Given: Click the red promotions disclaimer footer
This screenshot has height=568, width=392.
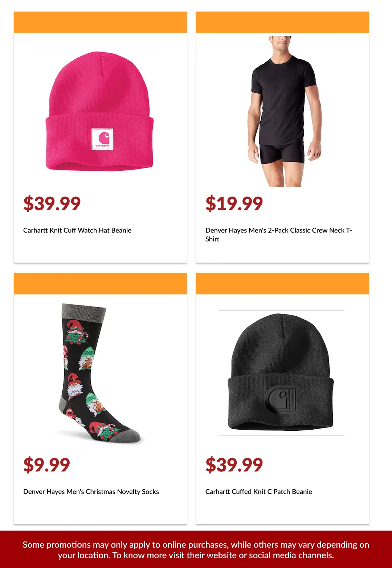Looking at the screenshot, I should click(x=196, y=549).
